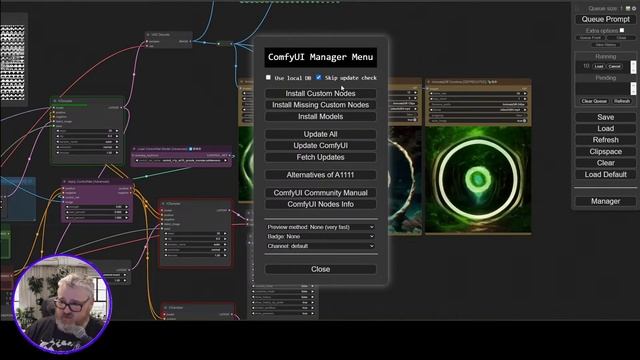Click Load Default

(606, 174)
